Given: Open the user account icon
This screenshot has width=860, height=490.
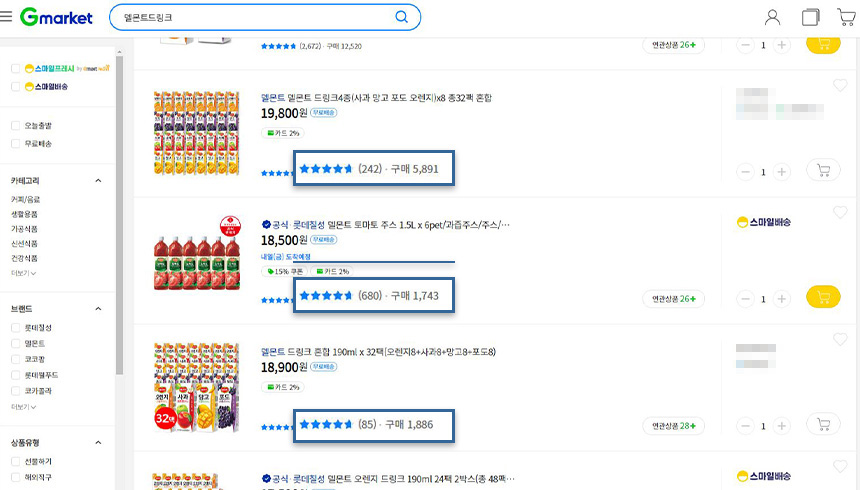Looking at the screenshot, I should coord(772,18).
